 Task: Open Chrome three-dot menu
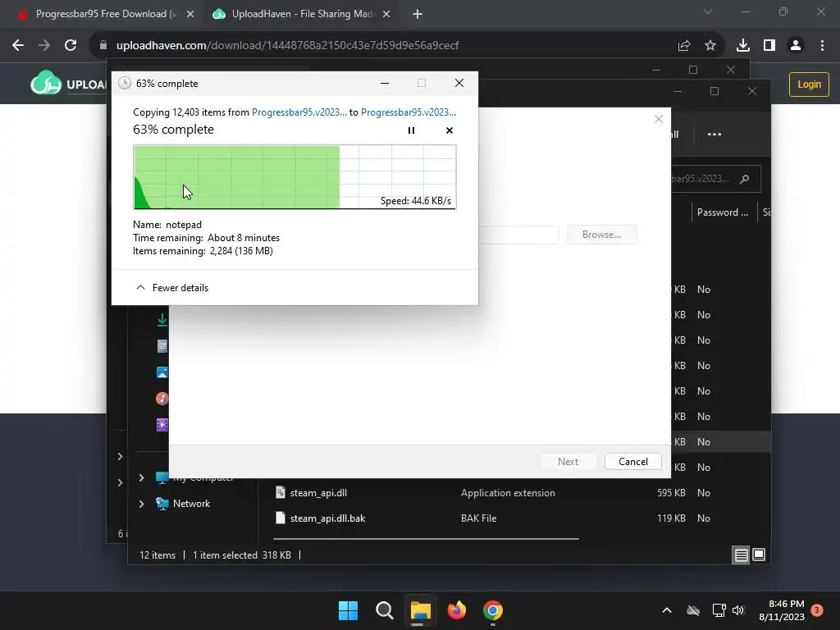coord(822,46)
